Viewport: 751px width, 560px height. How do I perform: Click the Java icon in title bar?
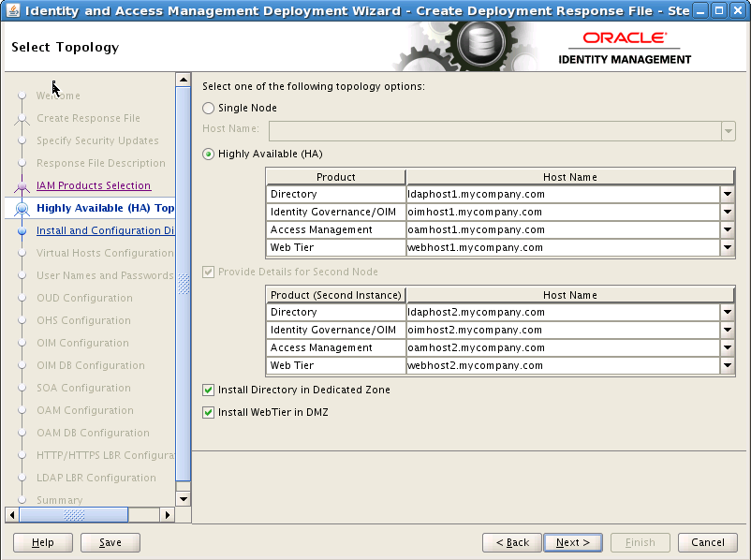click(x=13, y=10)
